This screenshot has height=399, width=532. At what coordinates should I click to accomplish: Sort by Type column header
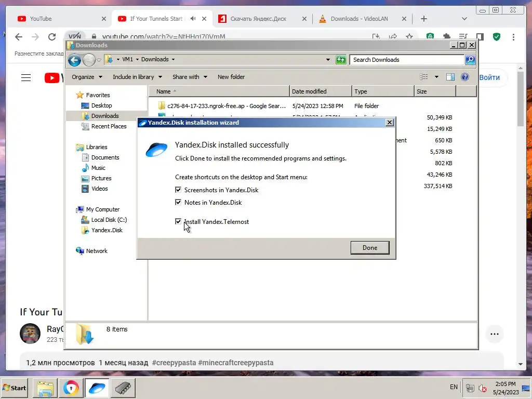coord(383,91)
